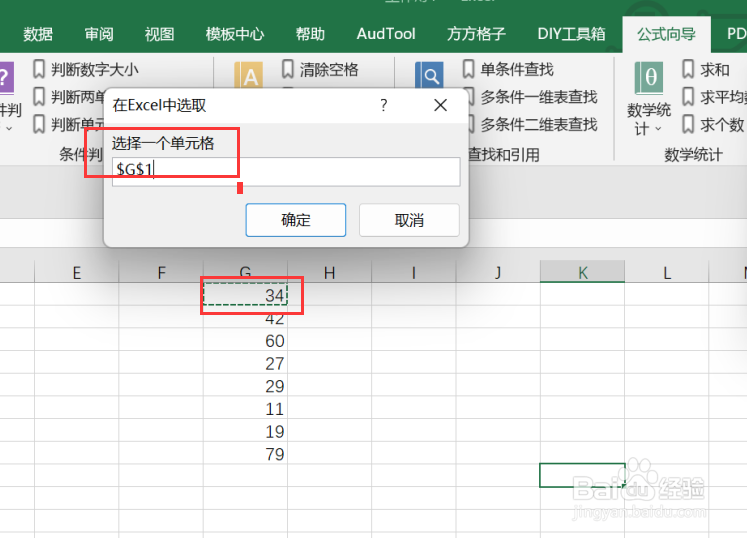This screenshot has width=747, height=538.
Task: Click the 取消 button
Action: tap(409, 220)
